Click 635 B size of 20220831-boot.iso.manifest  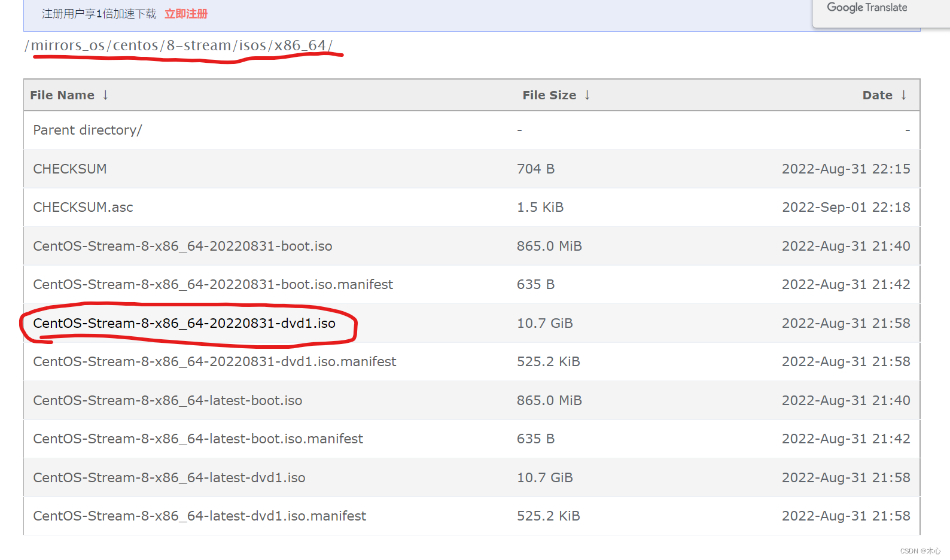pos(536,284)
